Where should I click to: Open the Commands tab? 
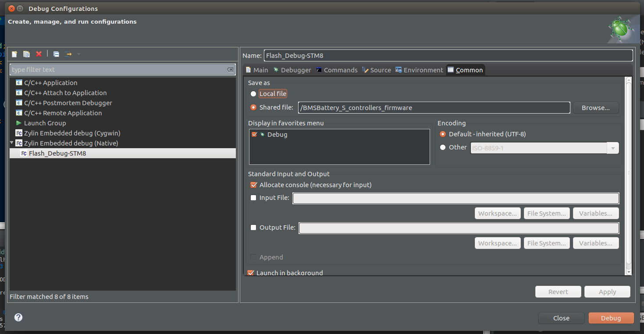(x=337, y=70)
